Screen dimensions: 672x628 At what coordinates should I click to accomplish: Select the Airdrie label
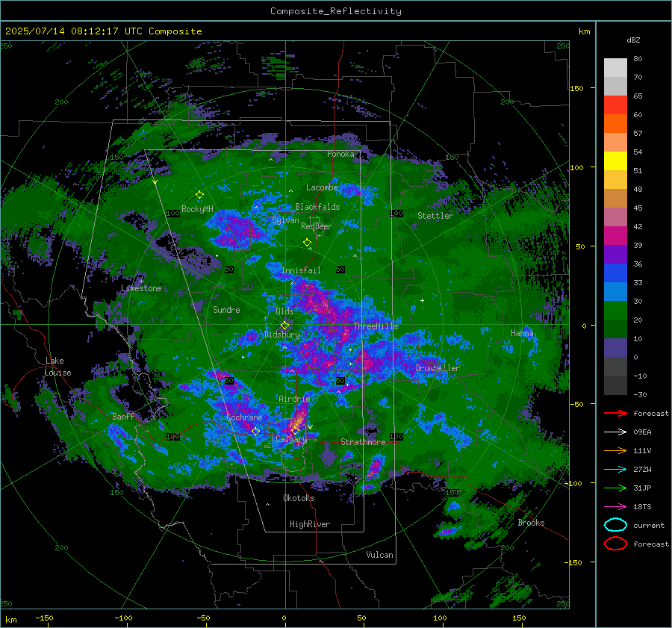294,399
